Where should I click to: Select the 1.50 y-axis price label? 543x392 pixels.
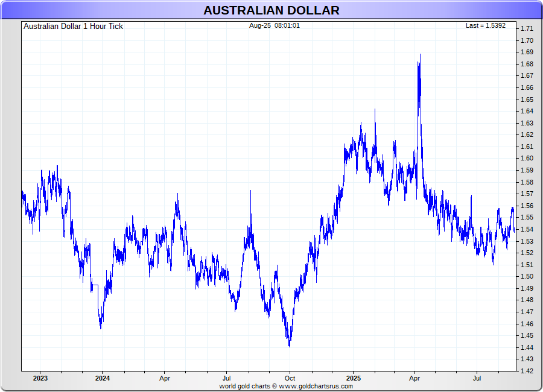coord(527,276)
